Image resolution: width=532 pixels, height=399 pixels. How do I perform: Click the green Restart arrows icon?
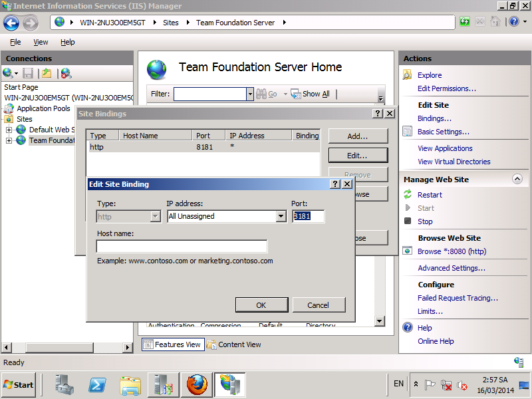pyautogui.click(x=408, y=194)
